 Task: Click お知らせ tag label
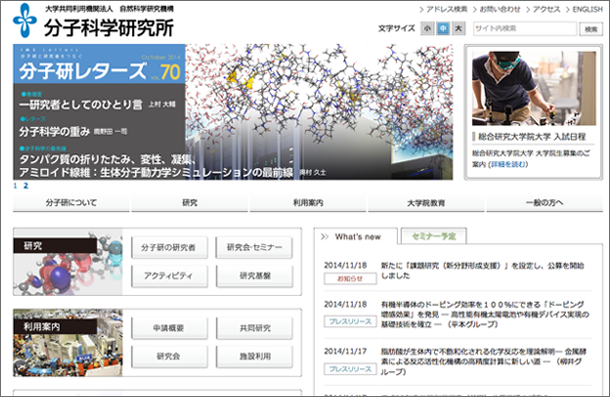coord(350,279)
